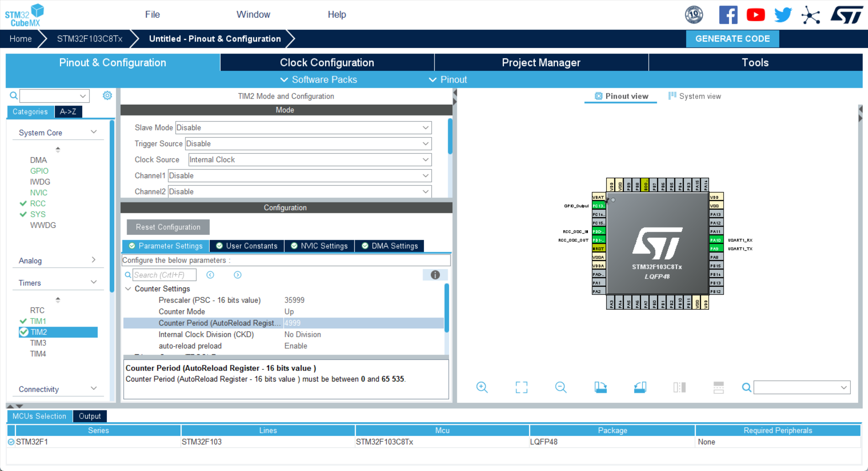Click the Counter Period value field
Viewport: 868px width, 471px height.
(x=364, y=323)
